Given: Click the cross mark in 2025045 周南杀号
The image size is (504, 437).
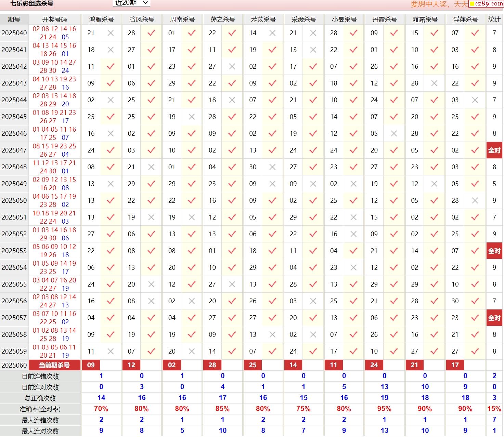Looking at the screenshot, I should [x=192, y=117].
